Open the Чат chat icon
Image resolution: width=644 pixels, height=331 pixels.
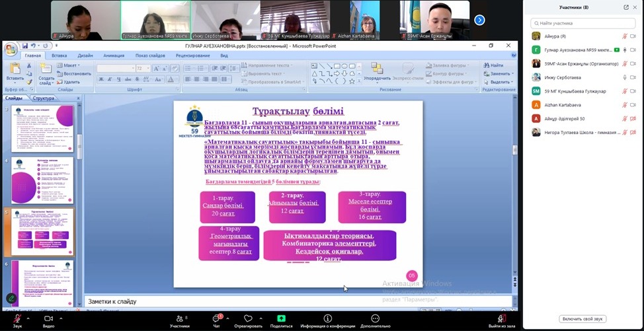pyautogui.click(x=216, y=318)
